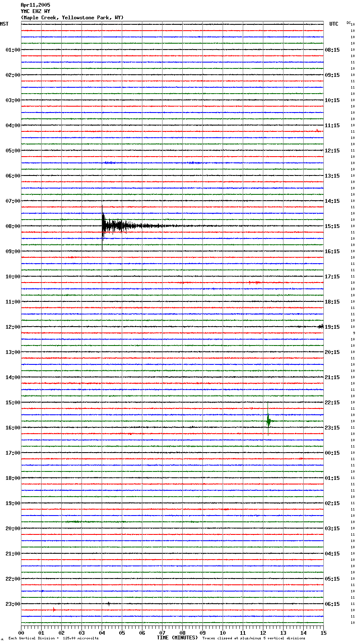
Task: Click the "08:00" MST hour label
Action: 13,226
